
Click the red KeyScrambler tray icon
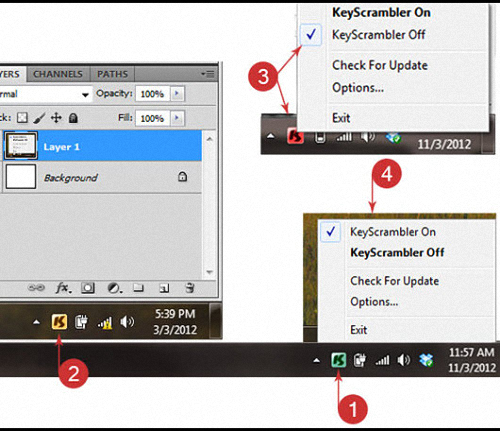tap(295, 136)
